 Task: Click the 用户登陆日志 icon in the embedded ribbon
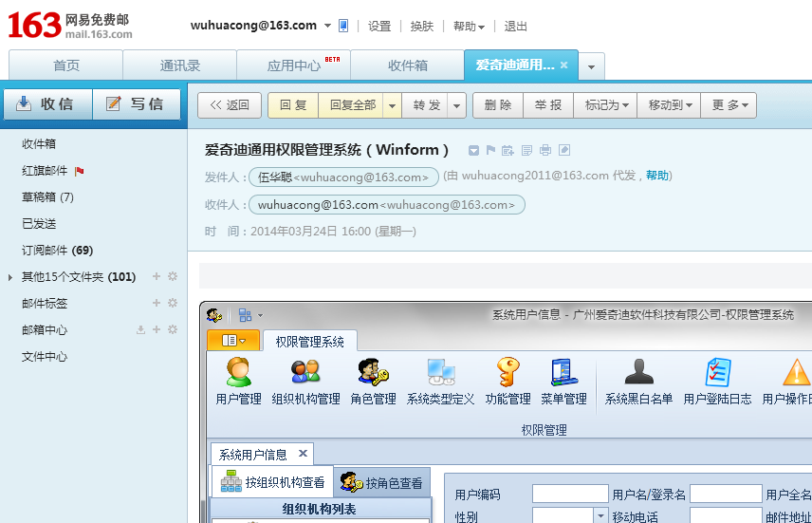click(x=718, y=372)
